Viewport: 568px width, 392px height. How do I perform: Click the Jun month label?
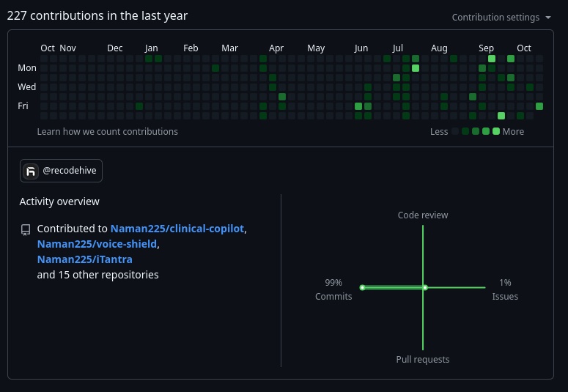pyautogui.click(x=361, y=48)
